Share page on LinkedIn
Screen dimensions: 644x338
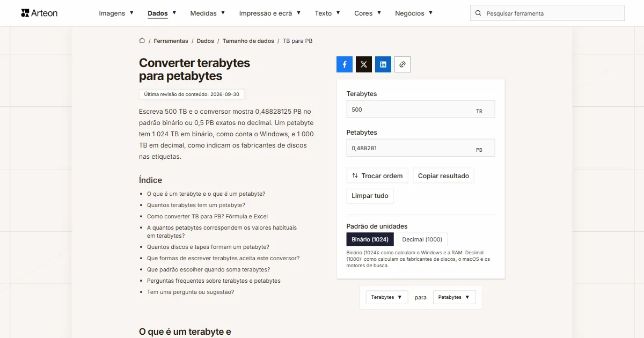383,64
